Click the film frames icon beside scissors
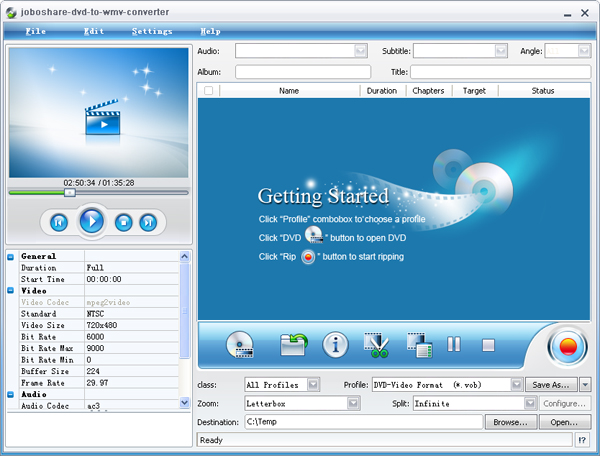The width and height of the screenshot is (600, 456). [418, 346]
